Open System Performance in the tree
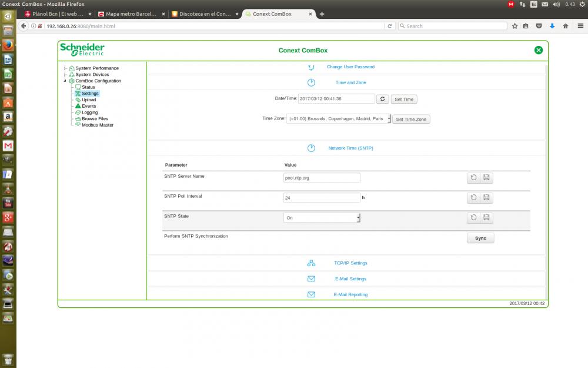 (x=97, y=68)
